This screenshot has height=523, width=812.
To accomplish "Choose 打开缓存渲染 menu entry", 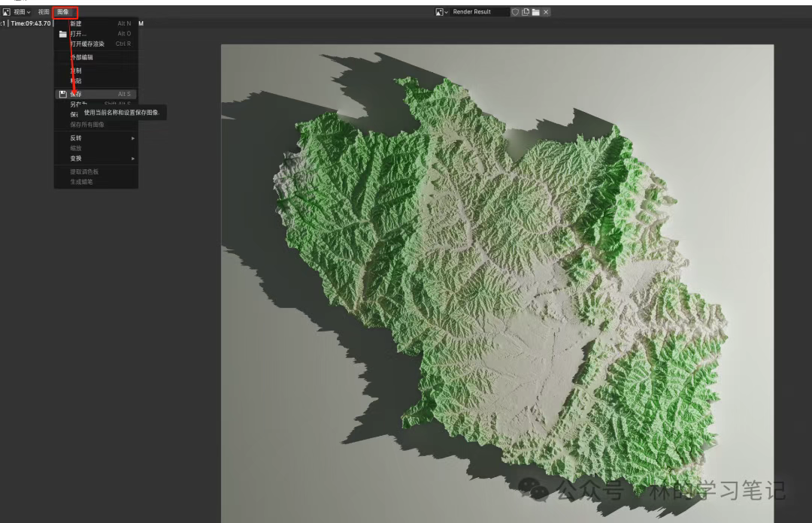I will 87,44.
